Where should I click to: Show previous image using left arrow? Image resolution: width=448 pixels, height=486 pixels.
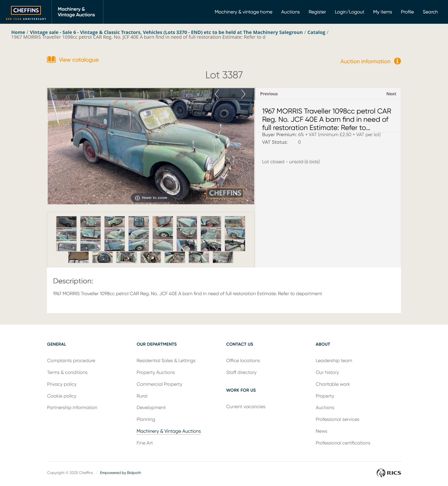(x=217, y=94)
